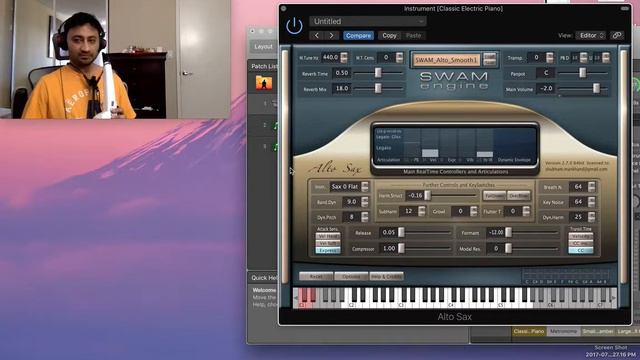The width and height of the screenshot is (640, 360).
Task: Adjust the Reverb Time slider
Action: point(378,73)
